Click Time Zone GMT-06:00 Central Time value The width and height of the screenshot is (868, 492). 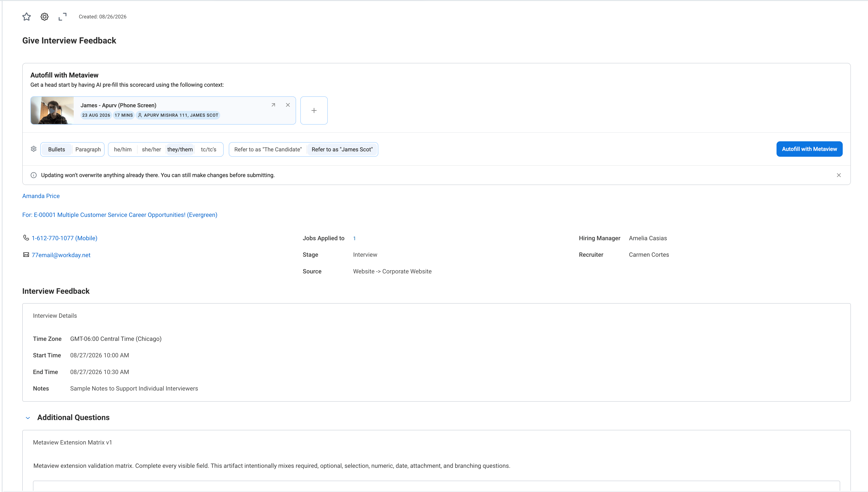click(116, 339)
